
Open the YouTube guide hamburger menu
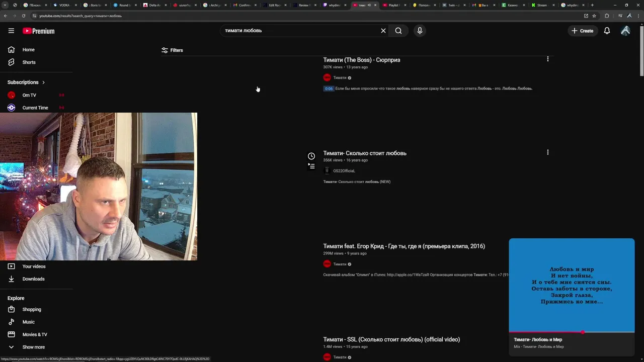pyautogui.click(x=11, y=31)
